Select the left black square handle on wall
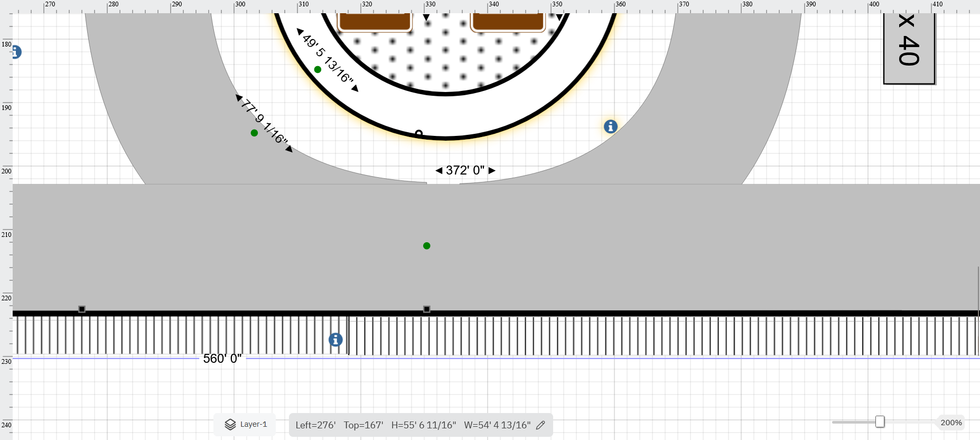Viewport: 980px width, 440px height. (x=82, y=309)
